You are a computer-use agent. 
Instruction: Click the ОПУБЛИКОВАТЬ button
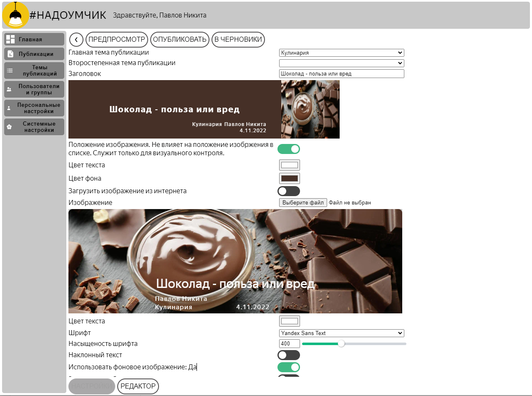180,40
